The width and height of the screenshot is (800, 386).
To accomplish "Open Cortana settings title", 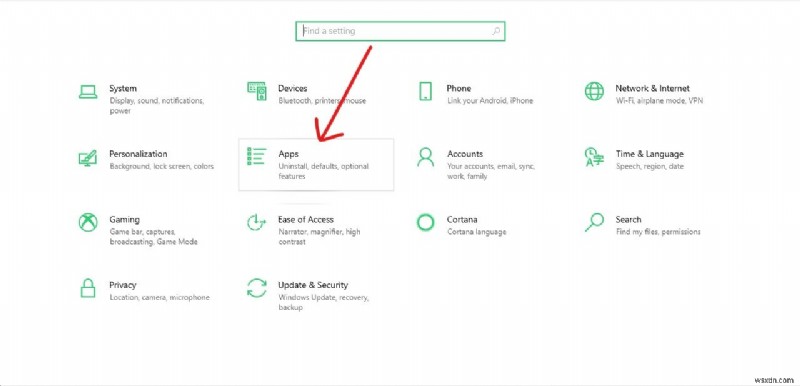I will [x=462, y=219].
